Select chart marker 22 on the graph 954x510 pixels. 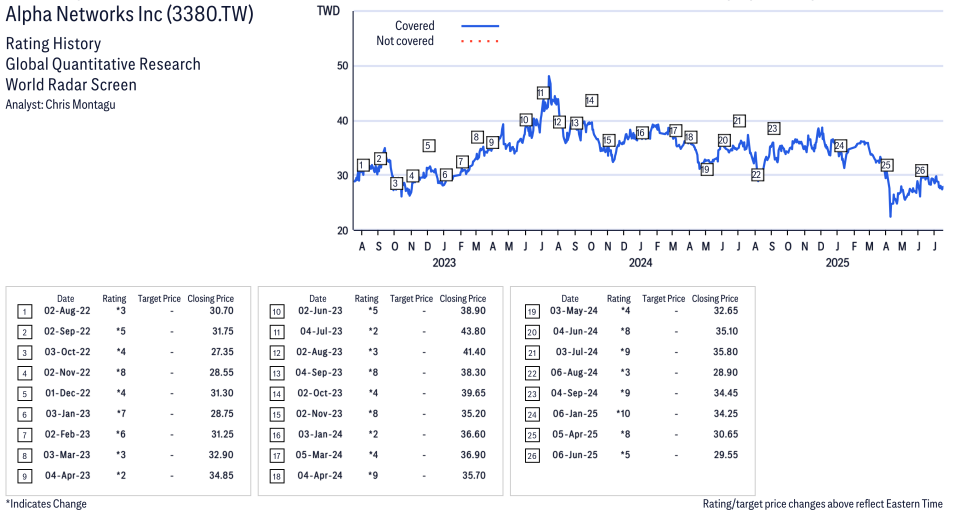(x=756, y=175)
